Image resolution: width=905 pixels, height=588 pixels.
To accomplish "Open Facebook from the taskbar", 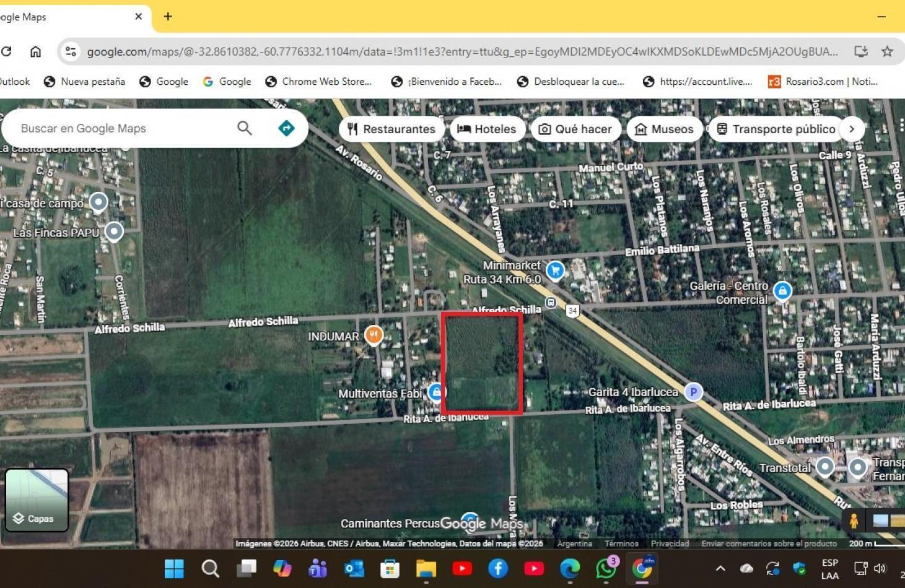I will click(497, 568).
